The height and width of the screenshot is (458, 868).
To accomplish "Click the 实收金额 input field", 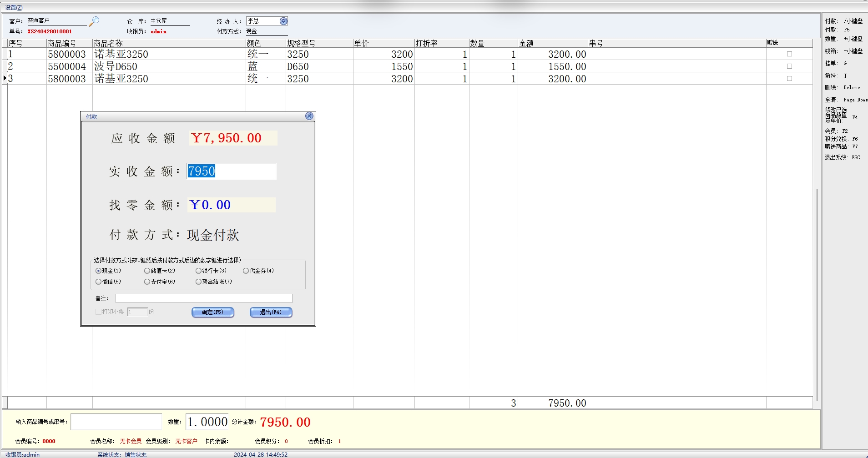I will click(231, 171).
